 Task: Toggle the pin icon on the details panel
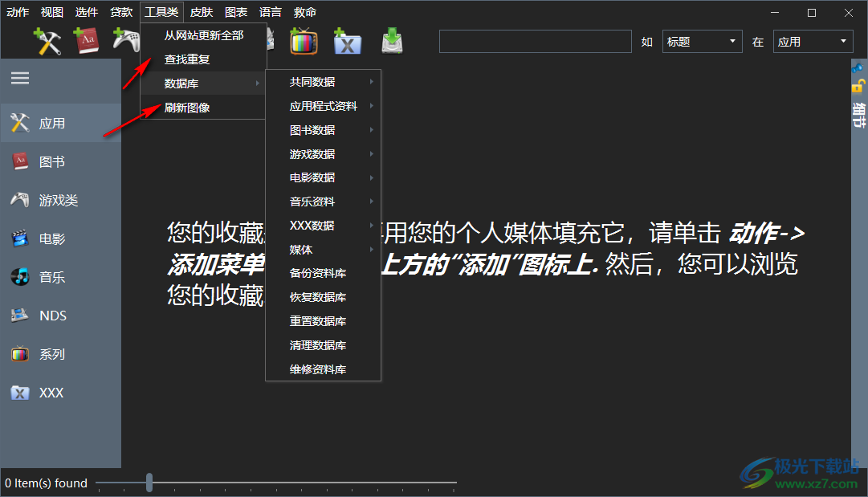coord(858,67)
